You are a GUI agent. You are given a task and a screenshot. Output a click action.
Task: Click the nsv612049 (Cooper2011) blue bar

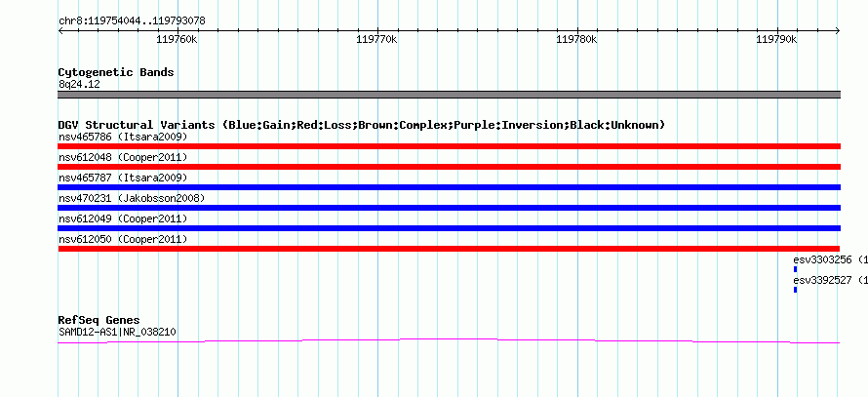click(449, 228)
